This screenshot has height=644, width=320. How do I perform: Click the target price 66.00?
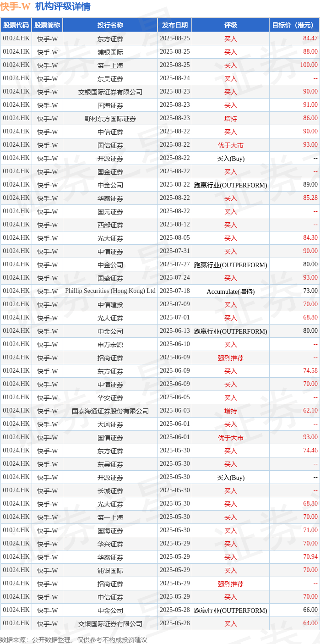click(x=310, y=610)
